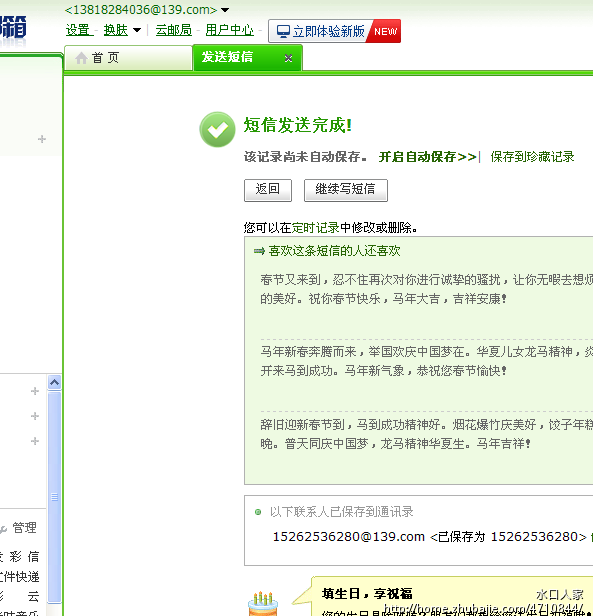The image size is (593, 616).
Task: Click the sidebar scroll-up arrow button
Action: (55, 382)
